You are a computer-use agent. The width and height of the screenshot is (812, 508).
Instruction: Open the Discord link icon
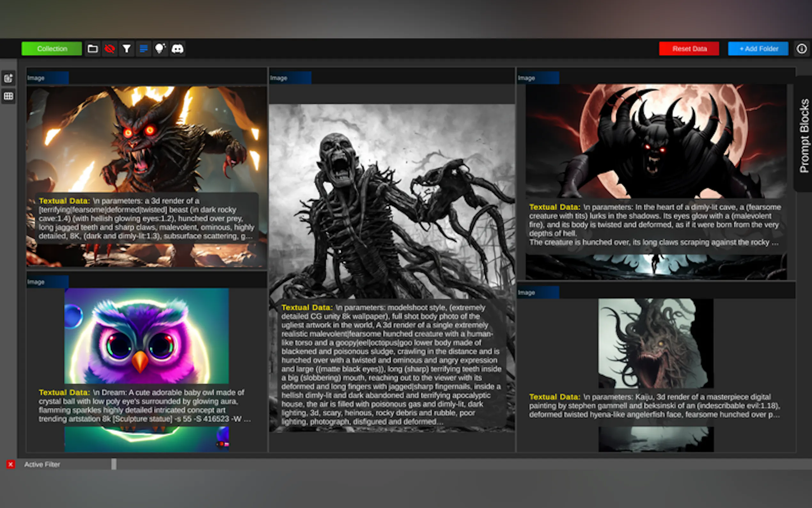coord(177,49)
